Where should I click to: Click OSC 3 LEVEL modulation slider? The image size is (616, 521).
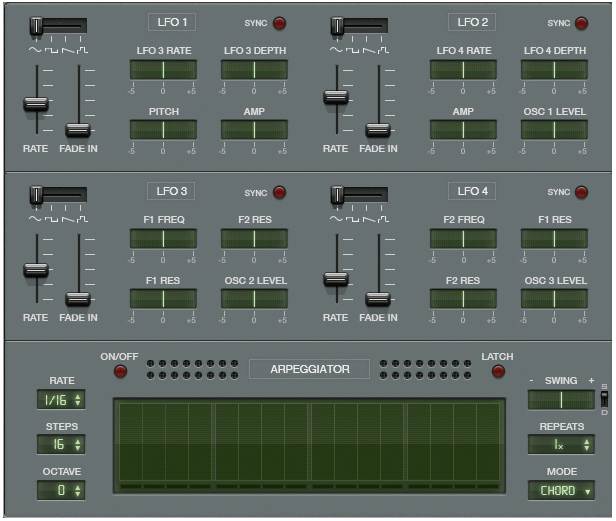pos(555,299)
